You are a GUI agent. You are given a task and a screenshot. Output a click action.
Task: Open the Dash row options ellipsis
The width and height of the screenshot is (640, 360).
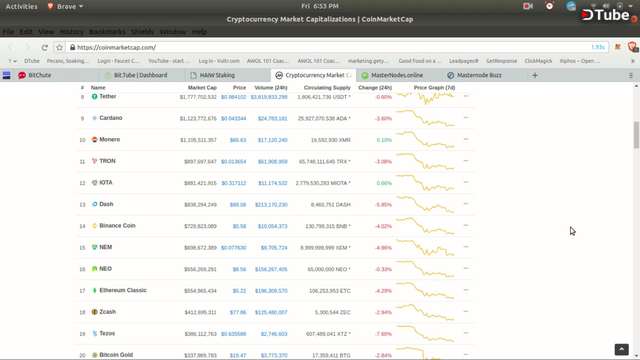(466, 204)
